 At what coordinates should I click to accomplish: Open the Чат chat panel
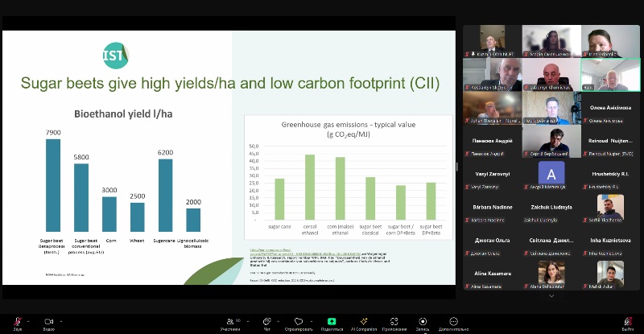pyautogui.click(x=266, y=324)
